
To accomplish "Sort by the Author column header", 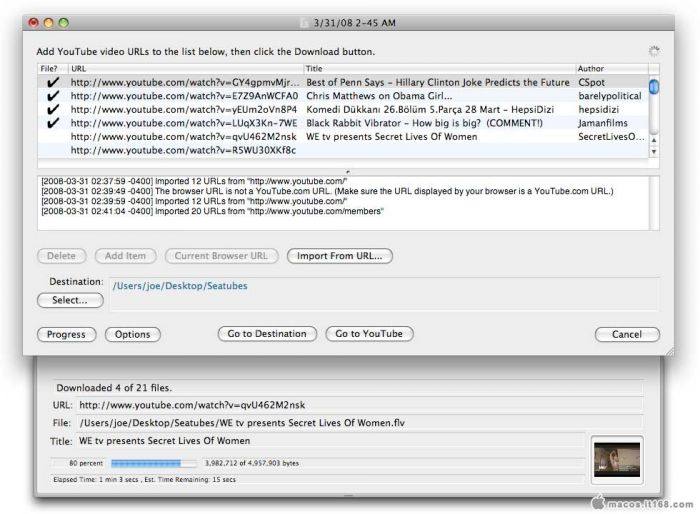I will point(612,69).
